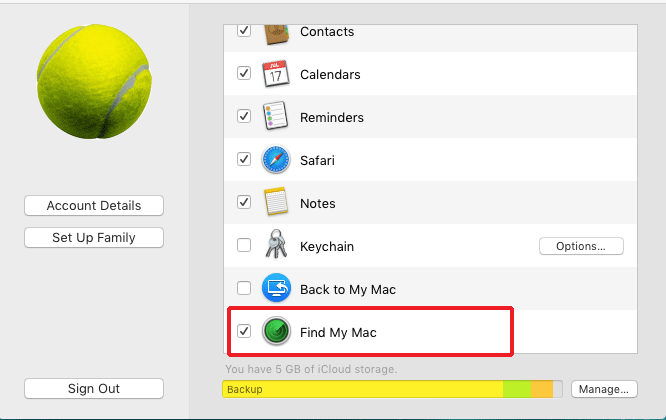666x420 pixels.
Task: Disable the Find My Mac checkbox
Action: [x=244, y=332]
